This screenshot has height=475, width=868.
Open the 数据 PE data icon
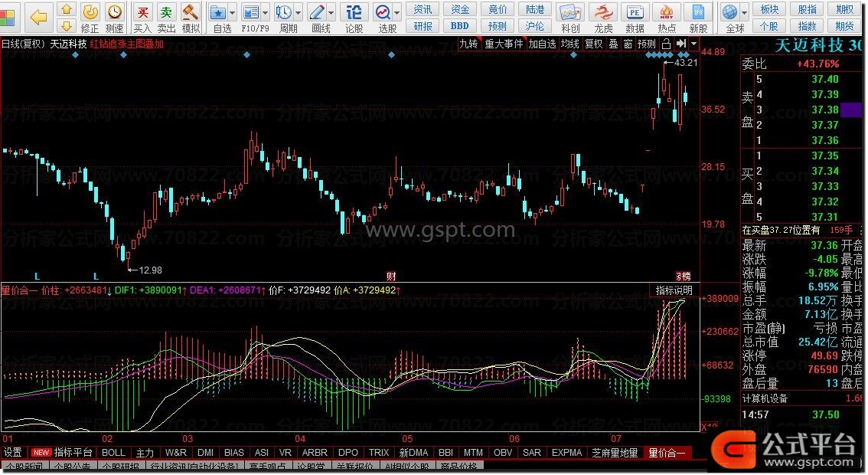point(635,12)
